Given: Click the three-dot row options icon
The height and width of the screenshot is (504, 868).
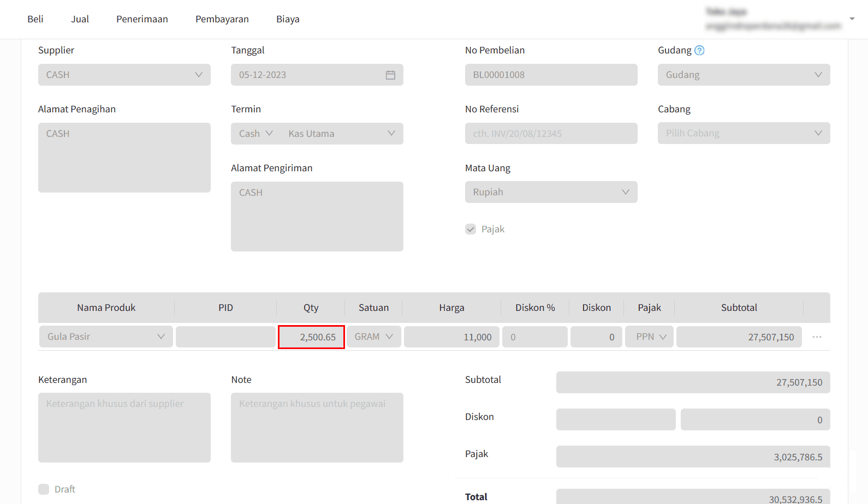Looking at the screenshot, I should click(817, 337).
